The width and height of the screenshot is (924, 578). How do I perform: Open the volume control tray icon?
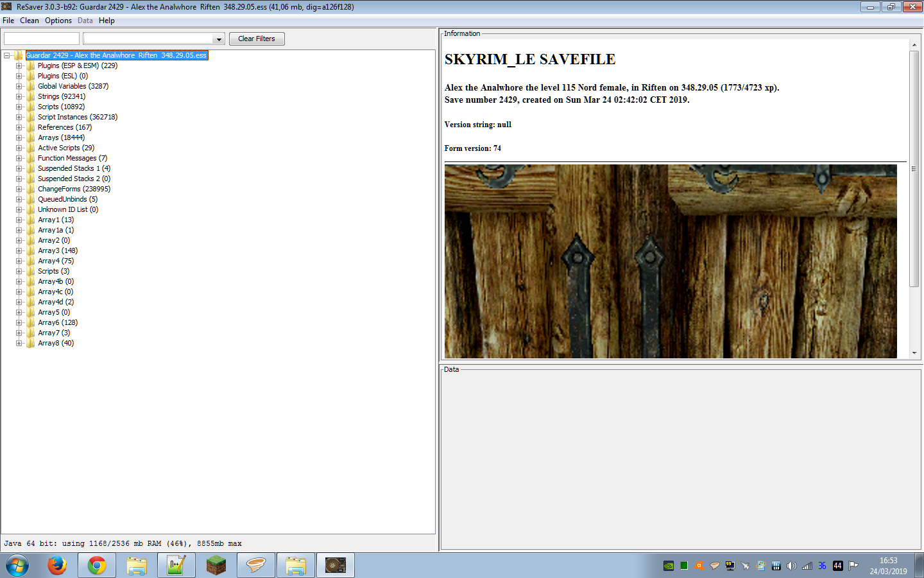coord(792,566)
